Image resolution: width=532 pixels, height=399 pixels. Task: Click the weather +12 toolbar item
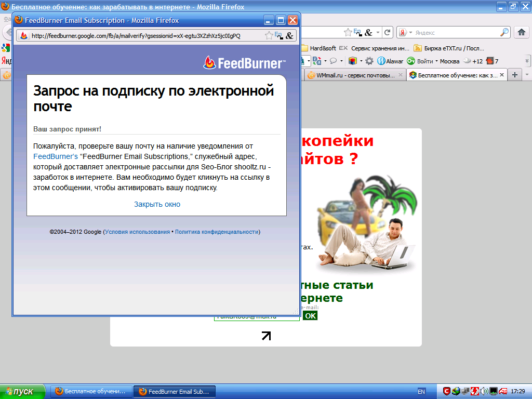coord(473,61)
